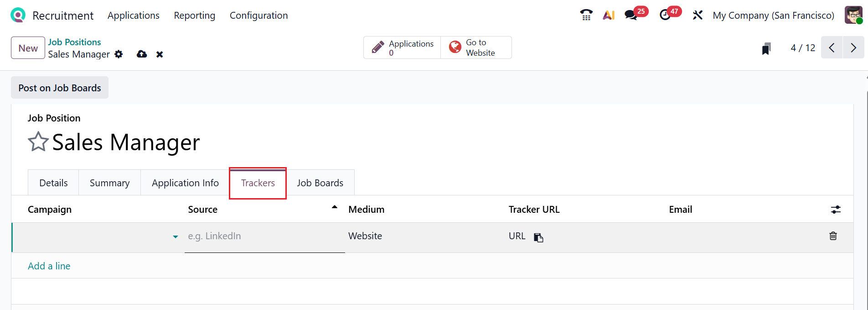
Task: Open the AI assistant icon
Action: [x=609, y=15]
